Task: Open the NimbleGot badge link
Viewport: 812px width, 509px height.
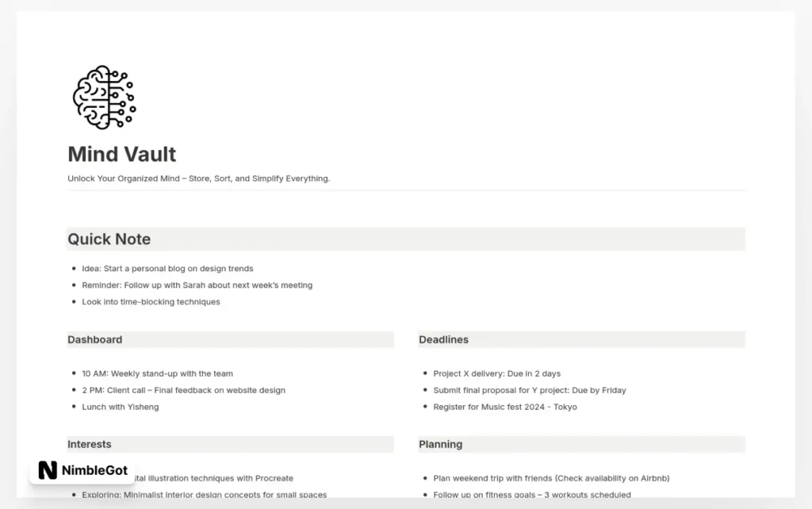Action: coord(82,470)
